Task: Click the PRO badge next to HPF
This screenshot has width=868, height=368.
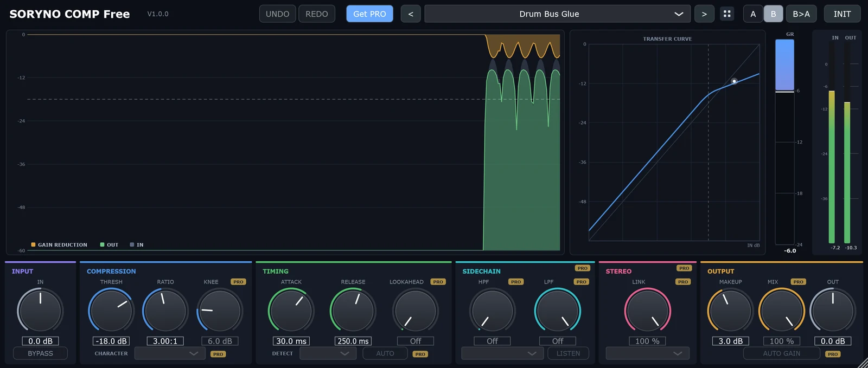Action: coord(516,282)
